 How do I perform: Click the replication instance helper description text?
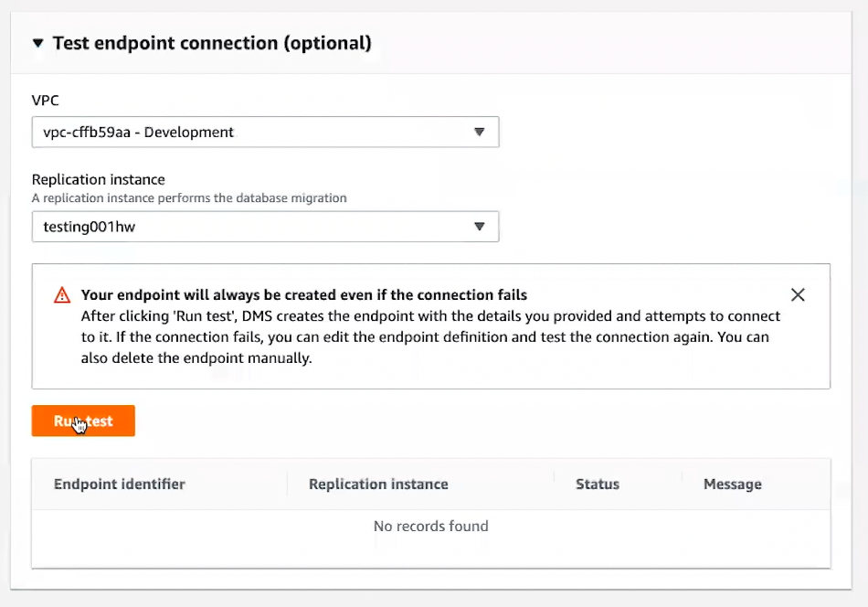(x=189, y=197)
